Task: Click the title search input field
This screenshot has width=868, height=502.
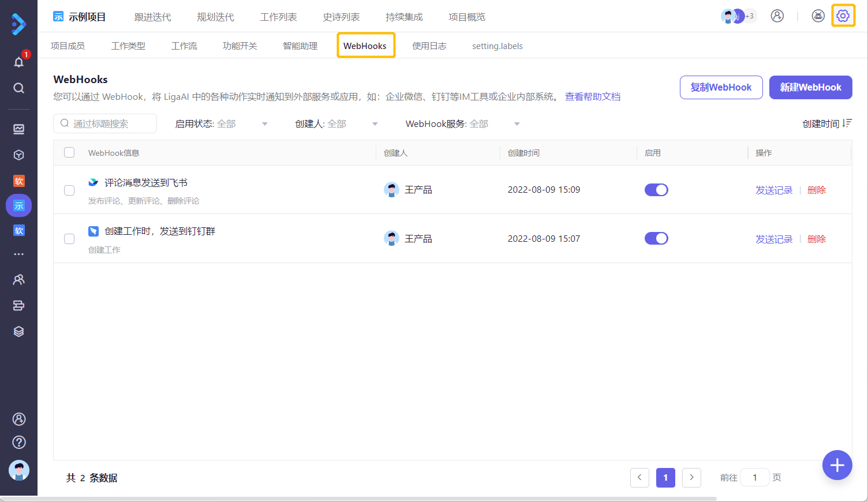Action: pos(105,123)
